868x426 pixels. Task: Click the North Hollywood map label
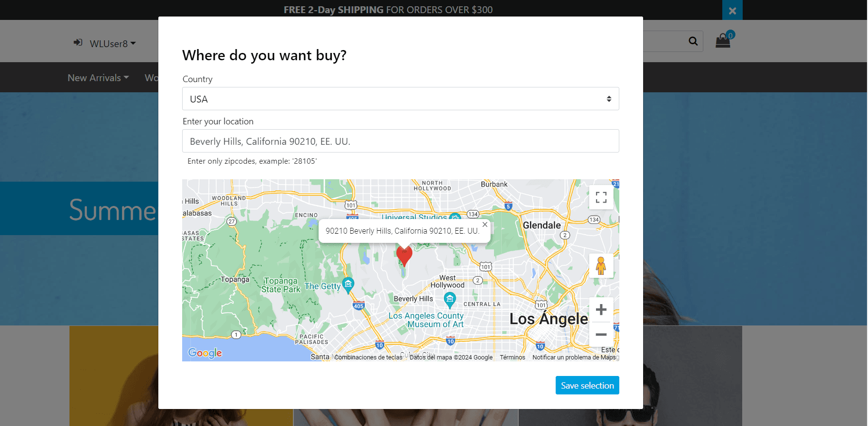(432, 186)
